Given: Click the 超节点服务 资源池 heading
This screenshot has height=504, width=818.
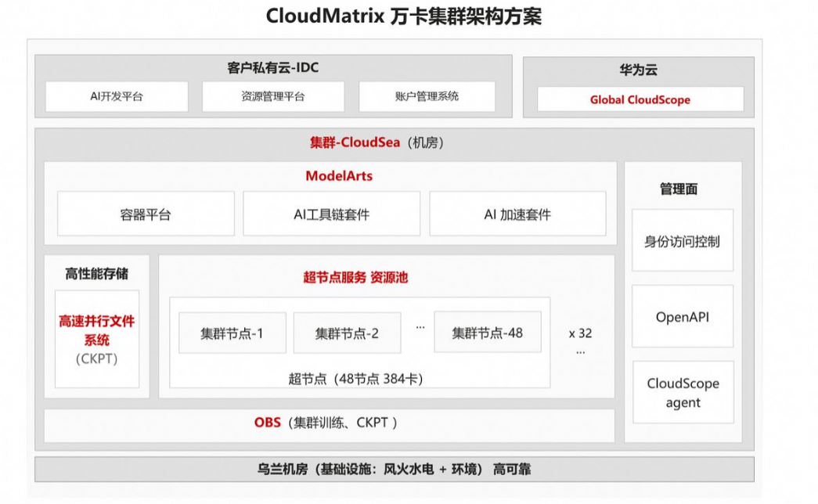Looking at the screenshot, I should pos(355,277).
